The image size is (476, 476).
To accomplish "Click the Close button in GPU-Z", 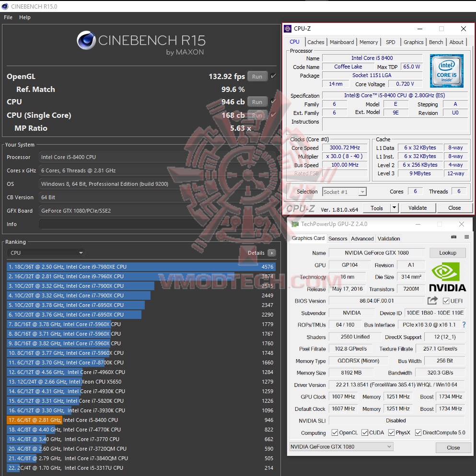I will click(453, 447).
